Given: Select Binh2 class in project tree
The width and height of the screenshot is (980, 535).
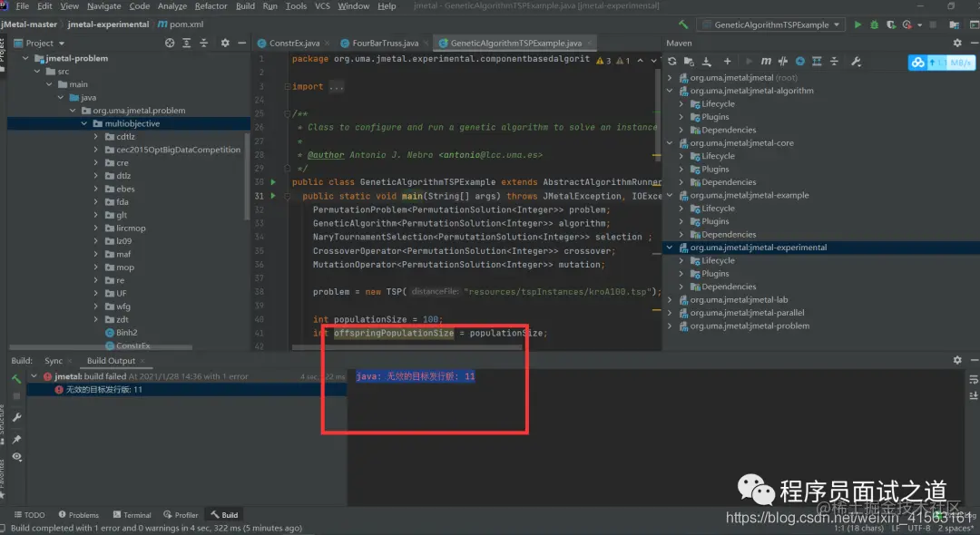Looking at the screenshot, I should tap(126, 333).
